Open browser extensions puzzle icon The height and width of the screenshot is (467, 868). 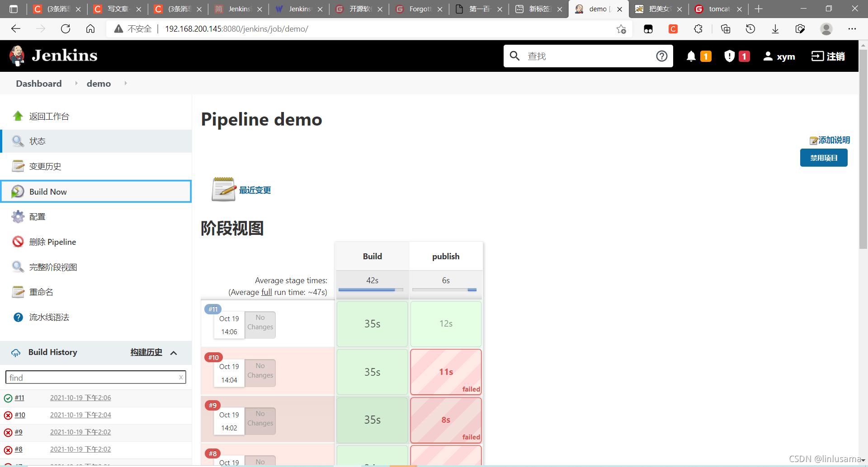[698, 29]
